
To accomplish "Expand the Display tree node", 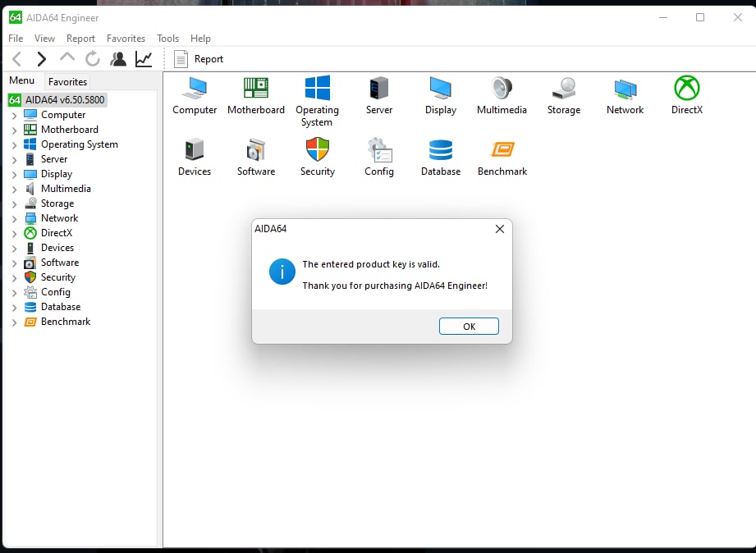I will 15,175.
